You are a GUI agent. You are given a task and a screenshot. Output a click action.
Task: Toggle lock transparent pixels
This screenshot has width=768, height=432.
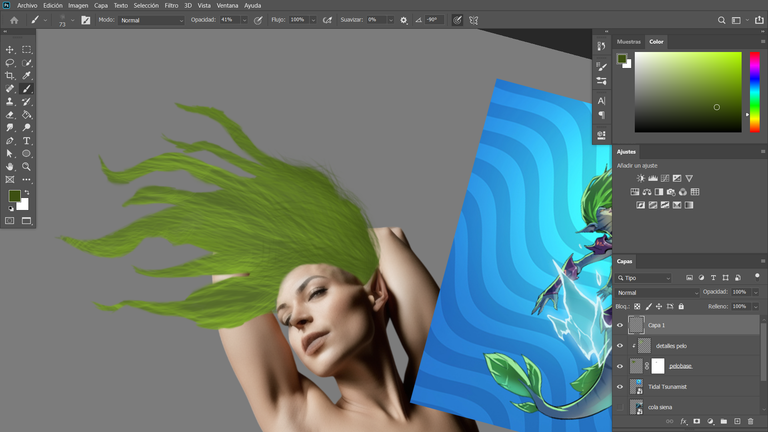tap(637, 307)
